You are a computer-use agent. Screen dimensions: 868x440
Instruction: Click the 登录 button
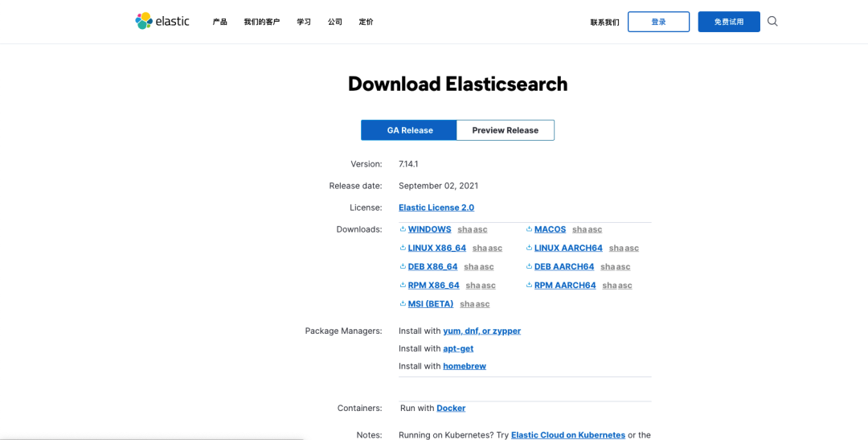(659, 22)
